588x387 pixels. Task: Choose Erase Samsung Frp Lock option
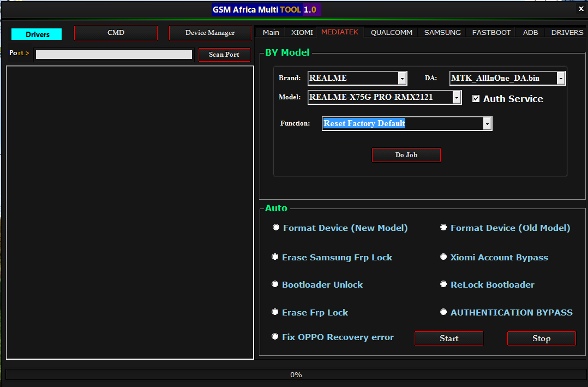[275, 257]
